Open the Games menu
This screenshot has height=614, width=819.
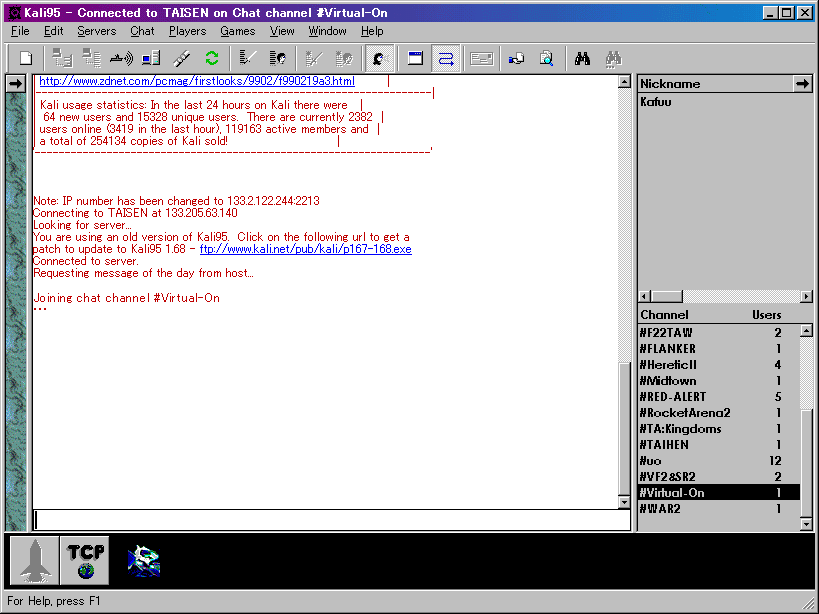pyautogui.click(x=238, y=31)
